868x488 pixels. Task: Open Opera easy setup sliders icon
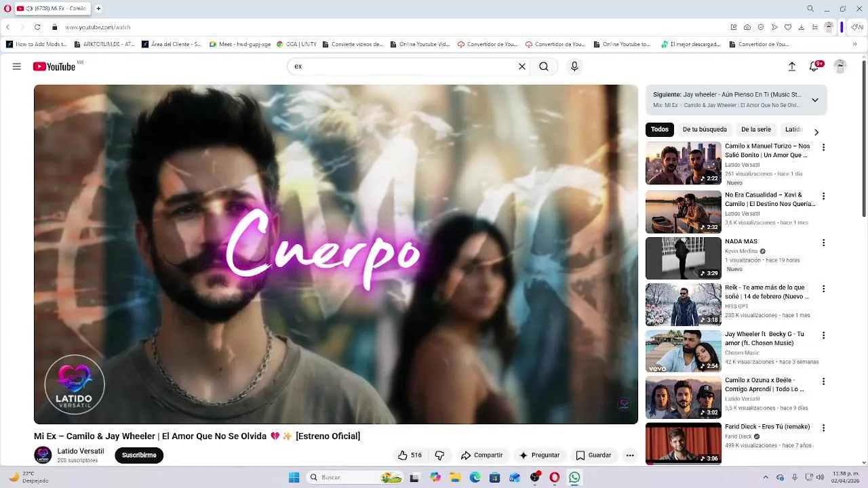click(815, 27)
